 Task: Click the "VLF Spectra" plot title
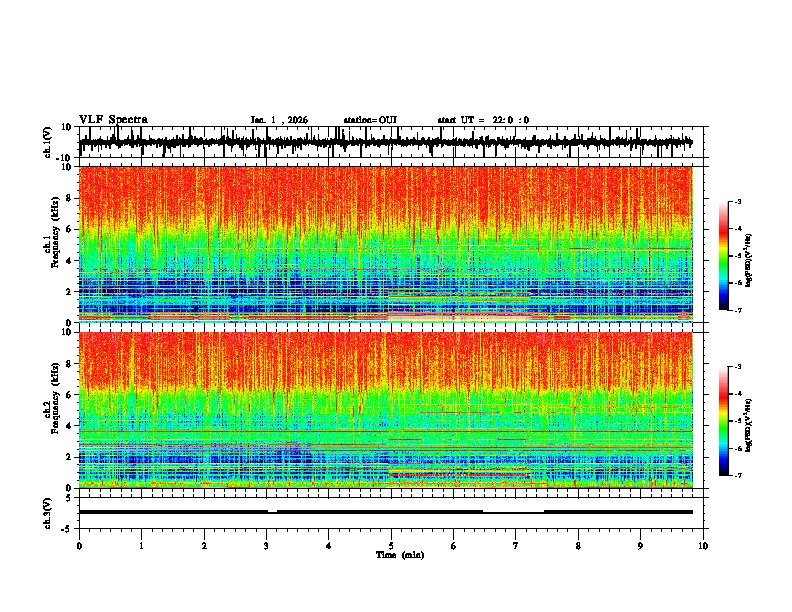113,120
